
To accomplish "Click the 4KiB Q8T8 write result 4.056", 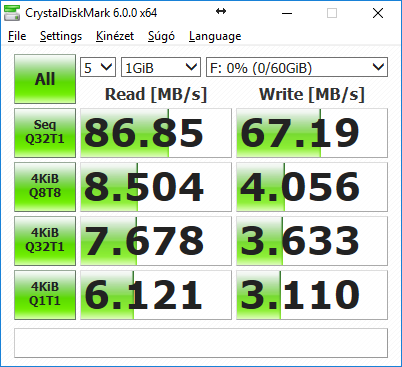I will [x=312, y=187].
